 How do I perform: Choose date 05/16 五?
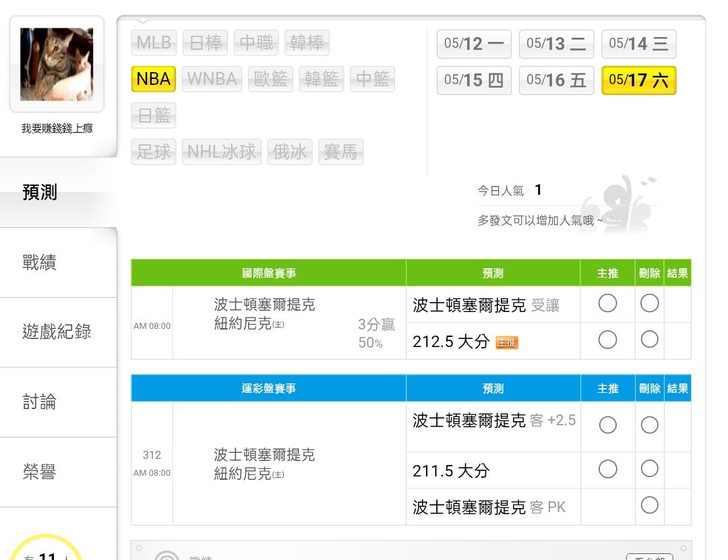coord(556,80)
